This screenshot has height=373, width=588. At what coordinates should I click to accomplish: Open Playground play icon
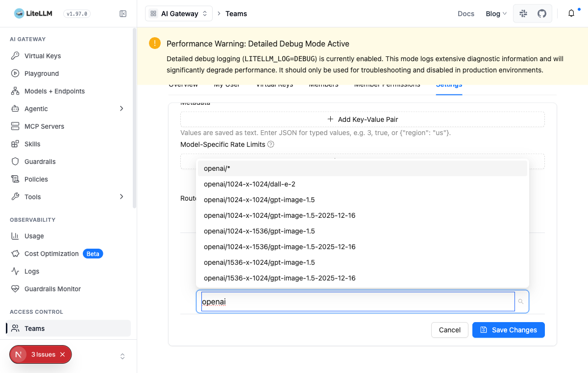coord(15,73)
